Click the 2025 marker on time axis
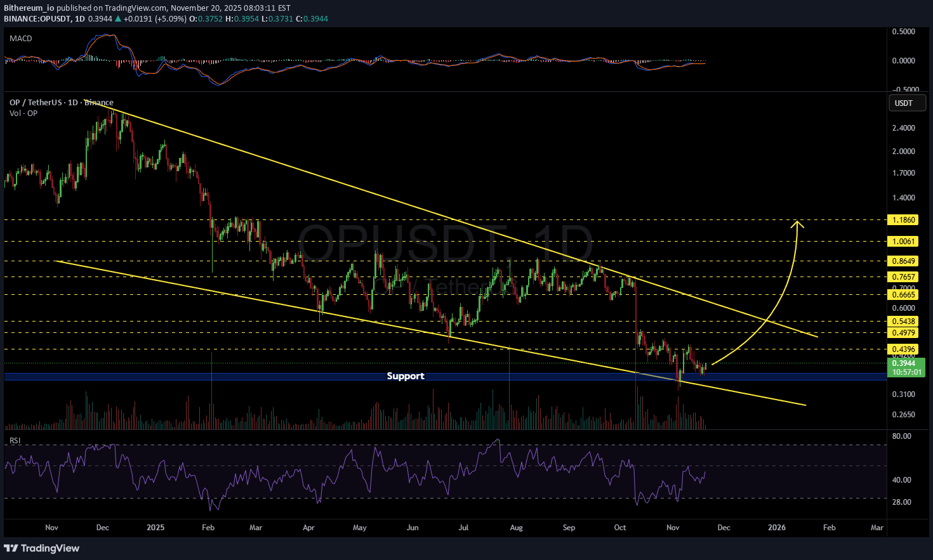Viewport: 933px width, 560px height. [155, 528]
